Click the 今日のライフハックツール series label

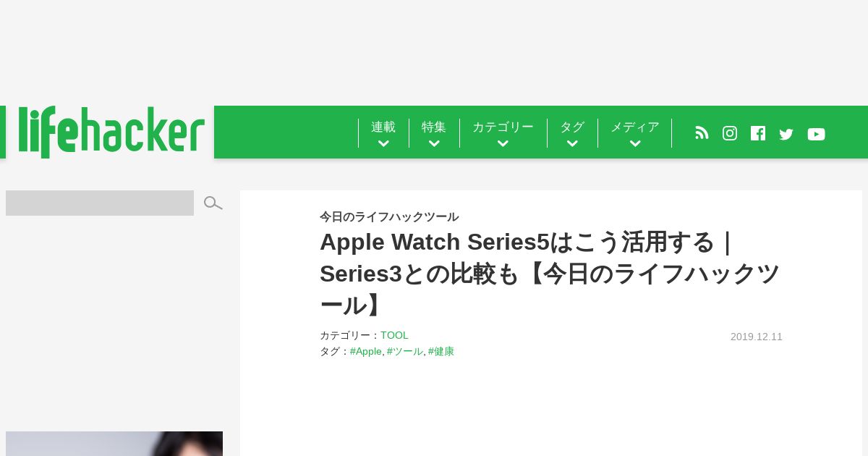tap(389, 216)
